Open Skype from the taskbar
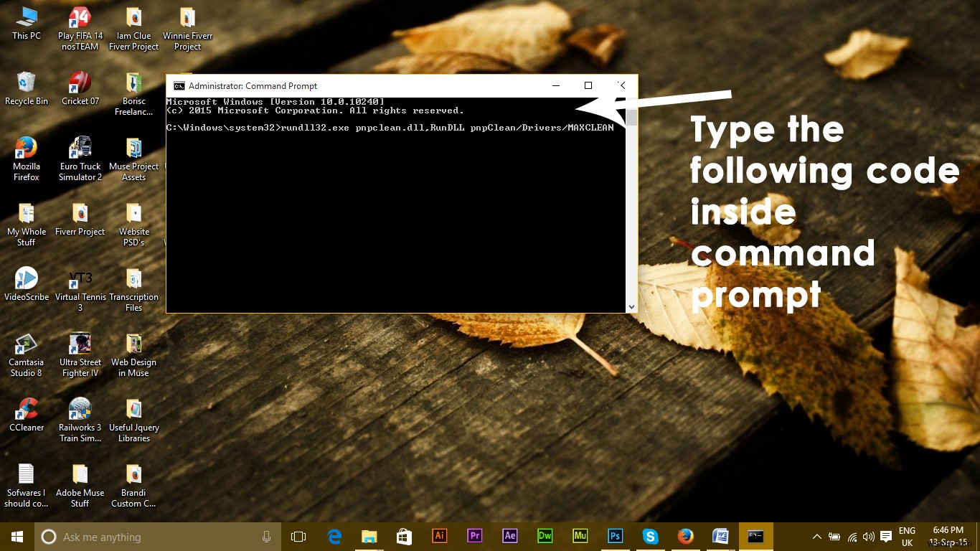Screen dimensions: 980x551 coord(650,537)
